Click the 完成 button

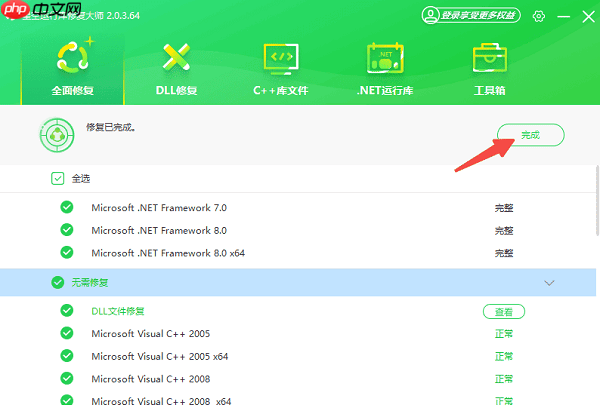click(x=530, y=135)
